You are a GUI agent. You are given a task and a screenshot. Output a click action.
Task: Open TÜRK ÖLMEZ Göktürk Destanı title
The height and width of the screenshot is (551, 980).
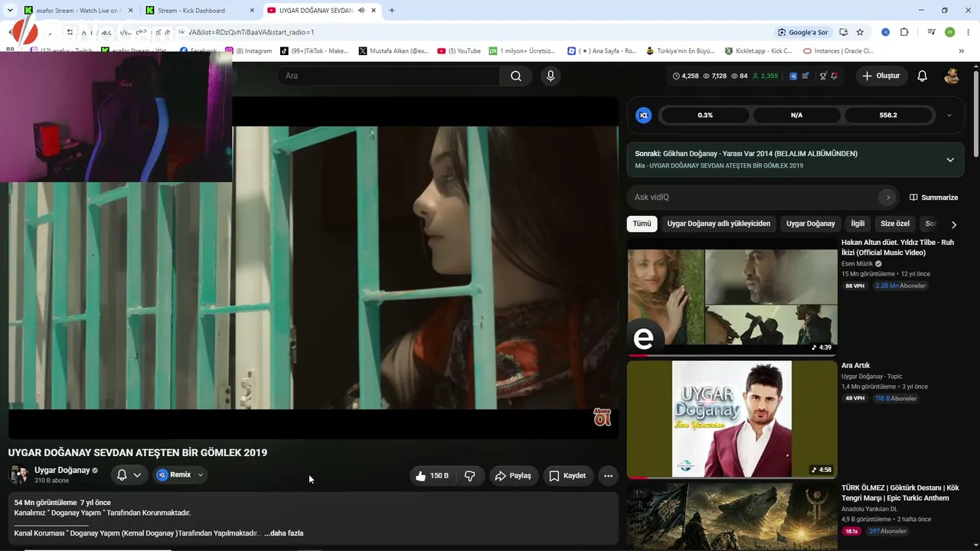coord(900,493)
